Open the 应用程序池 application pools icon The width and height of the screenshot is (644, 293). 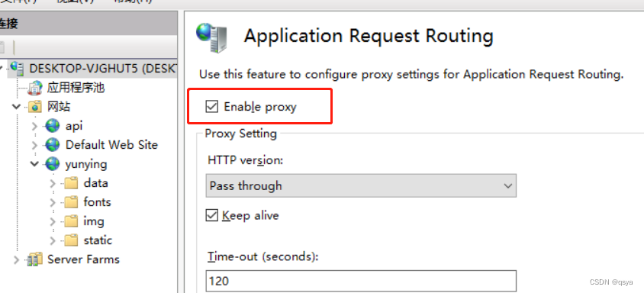pos(35,88)
